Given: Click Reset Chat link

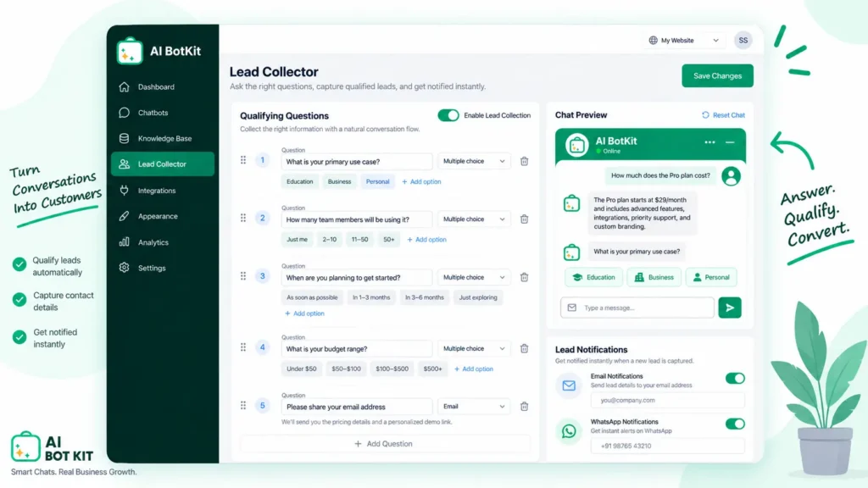Looking at the screenshot, I should point(723,115).
